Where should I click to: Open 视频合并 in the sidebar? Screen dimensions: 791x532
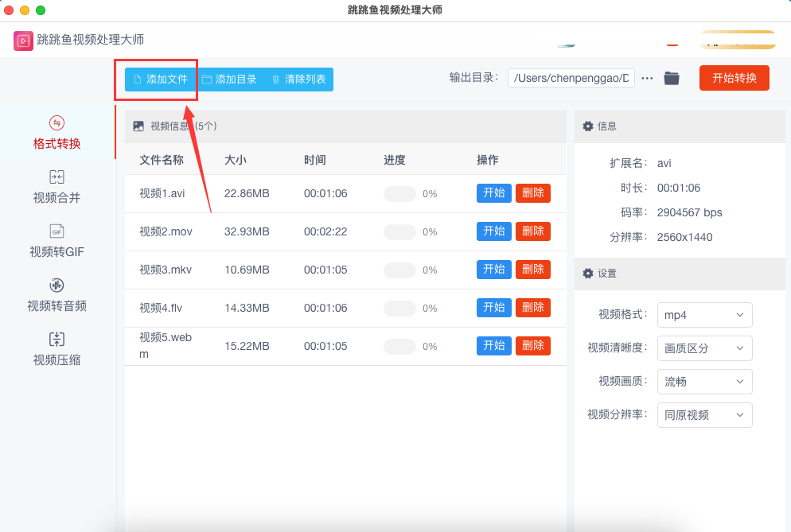[x=57, y=187]
